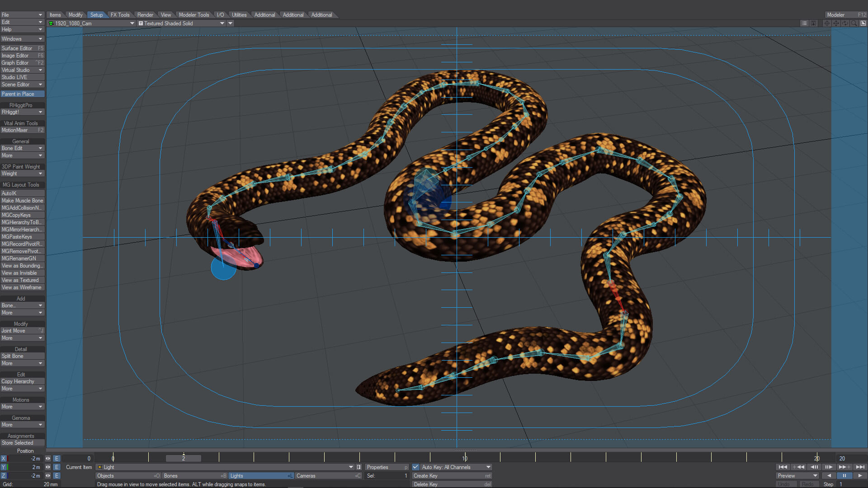Click the frame 2 timeline slider handle

(x=184, y=458)
